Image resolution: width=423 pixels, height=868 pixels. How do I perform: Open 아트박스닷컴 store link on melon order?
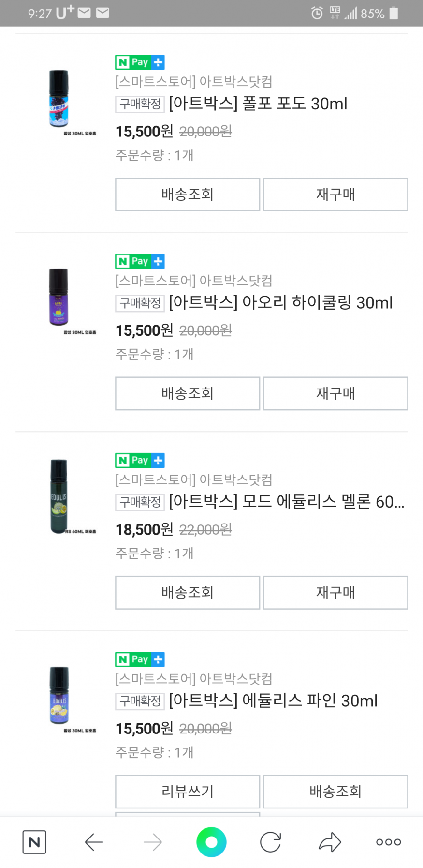(x=194, y=480)
